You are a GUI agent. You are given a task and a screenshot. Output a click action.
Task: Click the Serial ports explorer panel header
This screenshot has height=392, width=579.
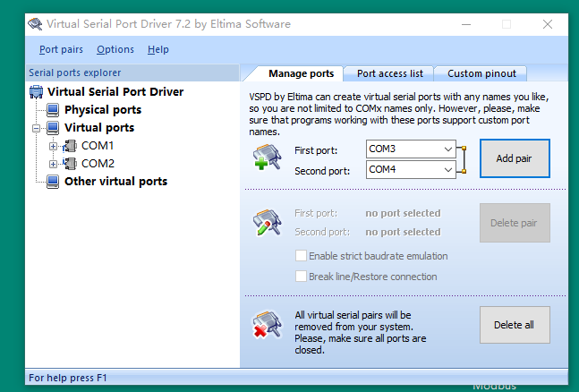pos(132,72)
